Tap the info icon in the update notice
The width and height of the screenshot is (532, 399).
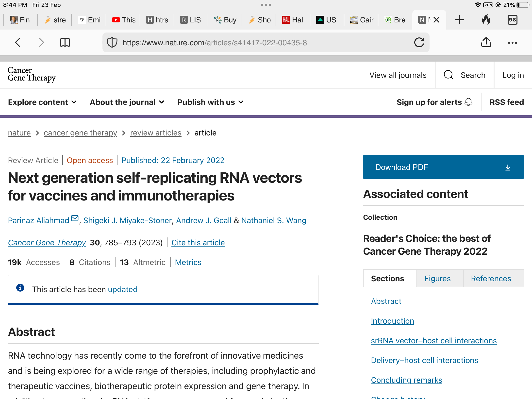(20, 287)
